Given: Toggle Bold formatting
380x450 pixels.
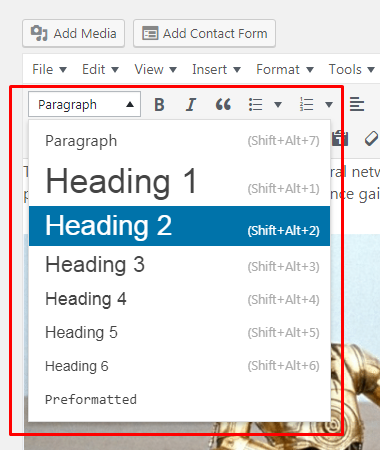Looking at the screenshot, I should (x=159, y=105).
